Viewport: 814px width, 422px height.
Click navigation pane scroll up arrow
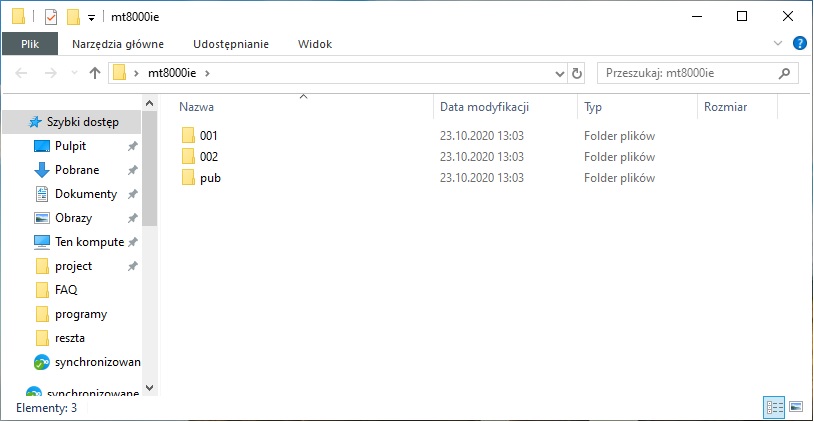150,103
